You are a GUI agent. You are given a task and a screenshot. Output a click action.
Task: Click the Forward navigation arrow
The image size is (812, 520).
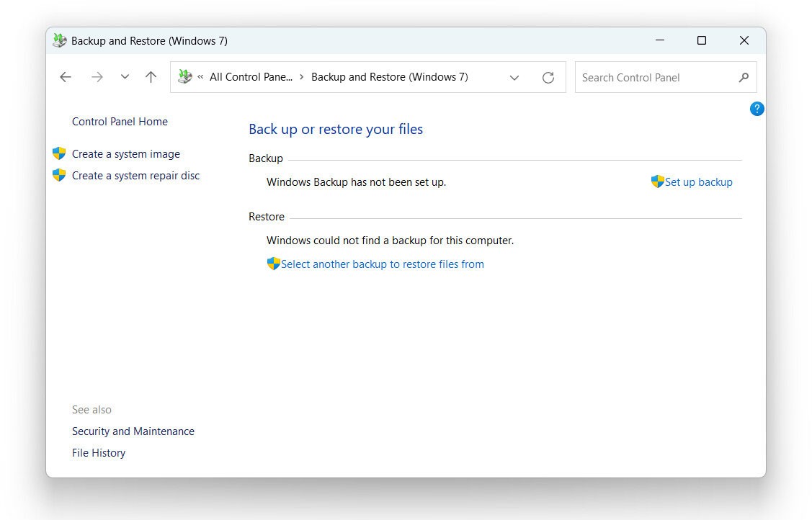97,77
